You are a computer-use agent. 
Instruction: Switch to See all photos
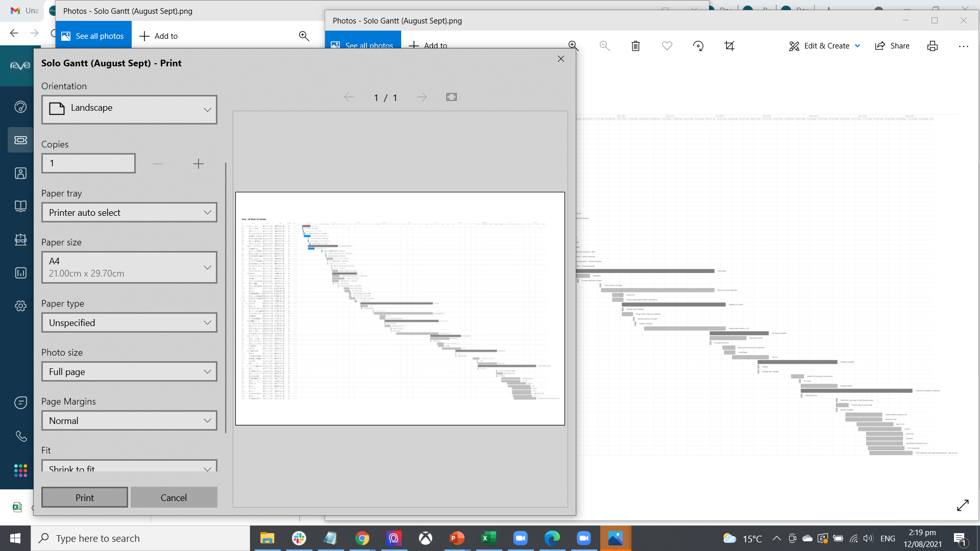tap(363, 45)
